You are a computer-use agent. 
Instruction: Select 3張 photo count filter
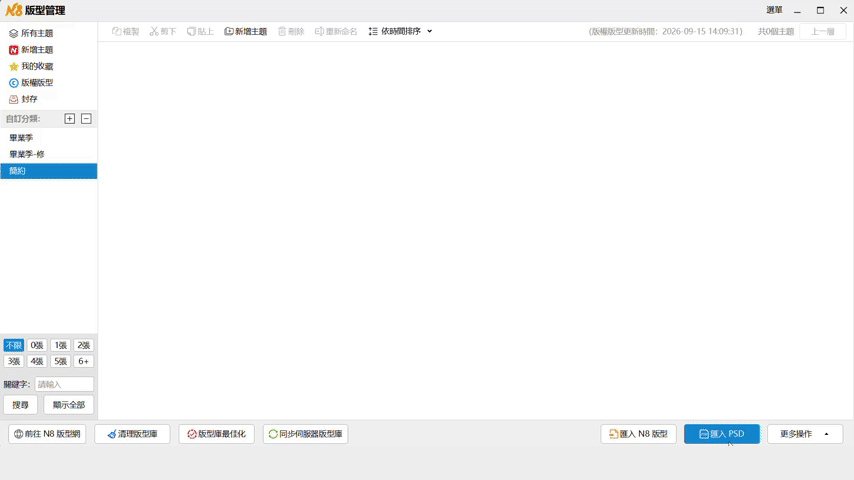[14, 361]
